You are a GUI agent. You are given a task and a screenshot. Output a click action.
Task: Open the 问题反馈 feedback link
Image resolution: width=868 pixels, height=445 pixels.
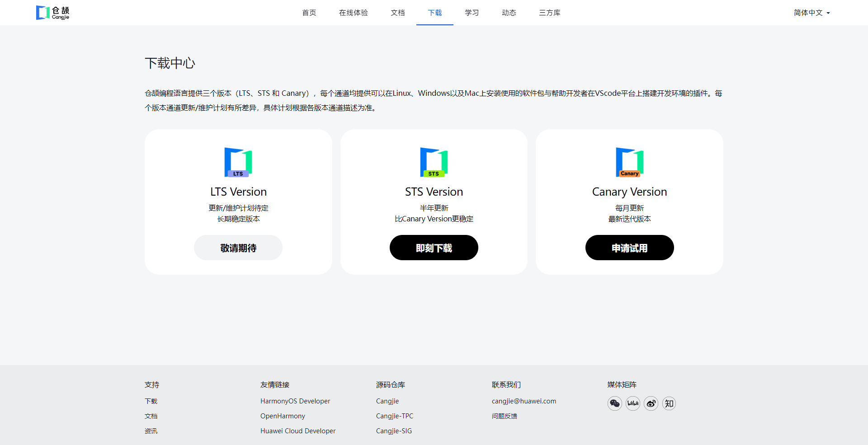(x=505, y=416)
